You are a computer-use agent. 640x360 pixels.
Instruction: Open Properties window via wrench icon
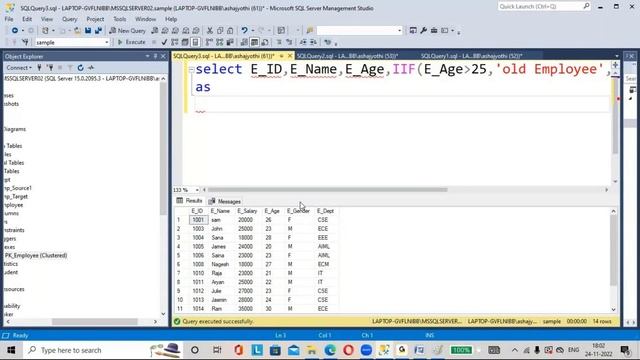(424, 31)
